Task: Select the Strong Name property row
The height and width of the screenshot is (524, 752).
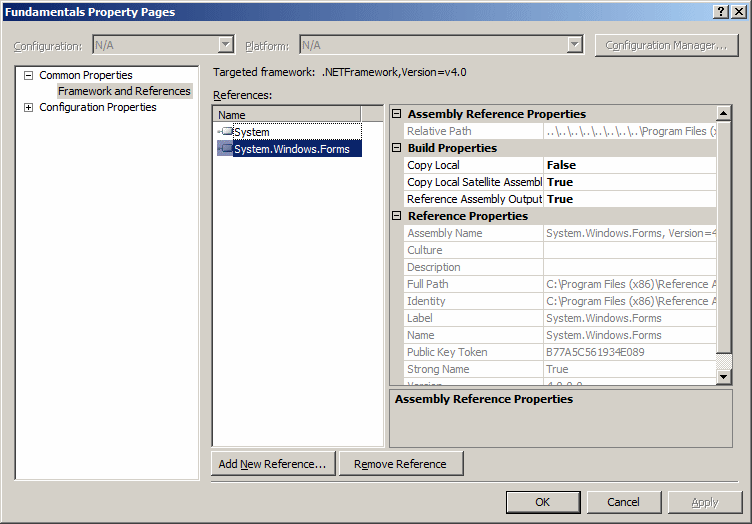Action: (x=560, y=369)
